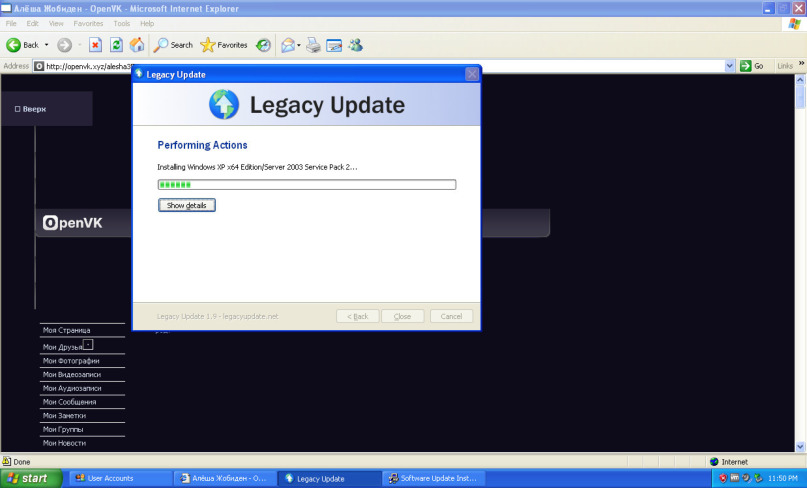Switch to Алёша Жобиден browser taskbar item
Viewport: 807px width, 488px height.
coord(225,478)
